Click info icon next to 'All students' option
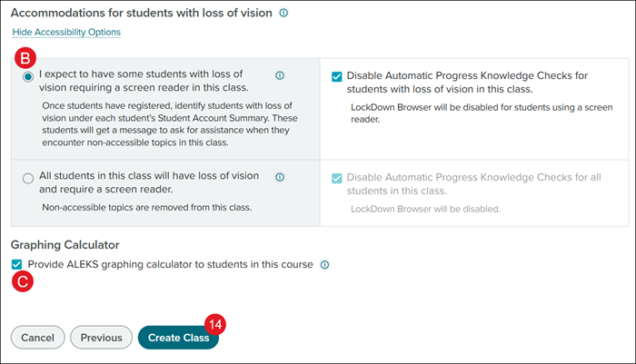636x364 pixels. coord(280,178)
